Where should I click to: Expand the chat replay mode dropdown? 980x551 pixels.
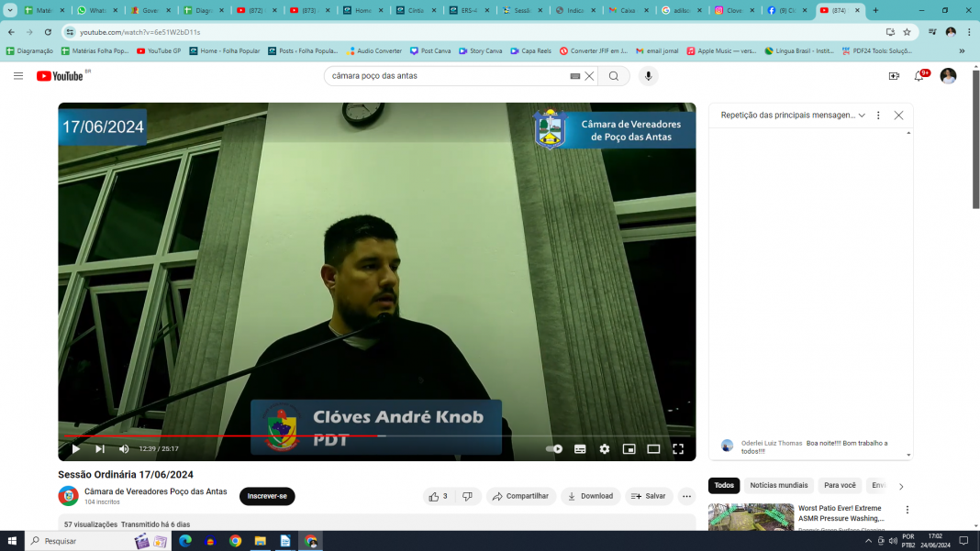862,116
